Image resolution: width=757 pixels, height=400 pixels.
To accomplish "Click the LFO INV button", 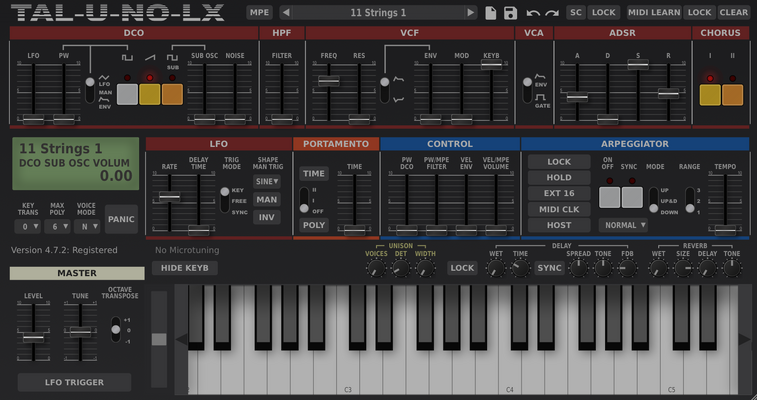I will 266,218.
